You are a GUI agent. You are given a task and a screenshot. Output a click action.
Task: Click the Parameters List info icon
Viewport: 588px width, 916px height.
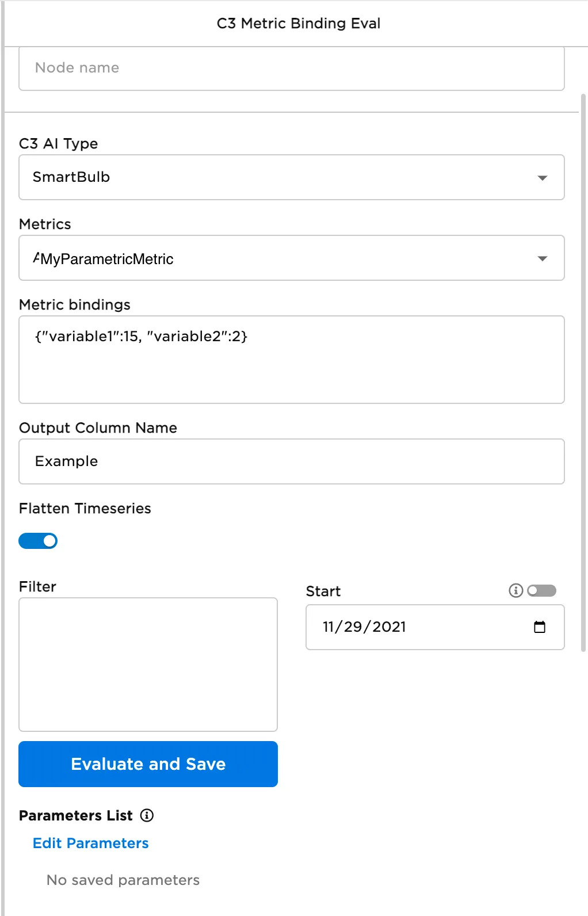tap(147, 815)
